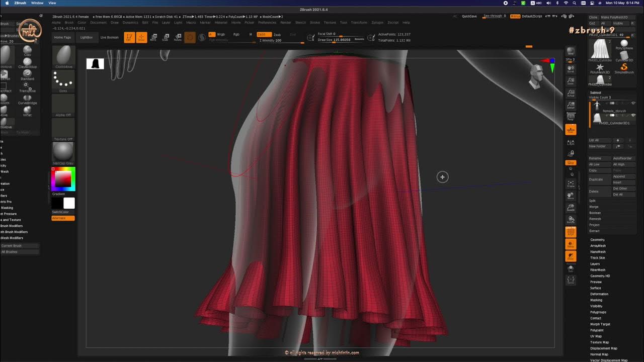Open the Zplugin menu

[x=377, y=23]
